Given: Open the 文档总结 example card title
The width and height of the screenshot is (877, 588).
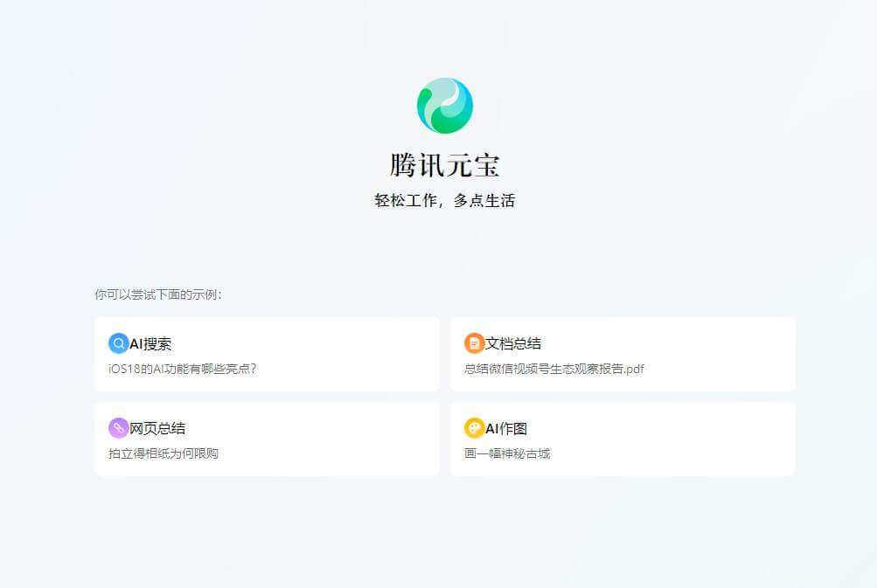Looking at the screenshot, I should click(x=513, y=343).
